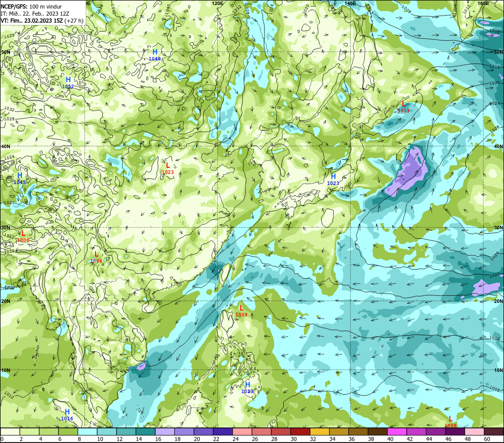Image resolution: width=504 pixels, height=443 pixels.
Task: Select the red L 1013 low marker
Action: point(403,107)
